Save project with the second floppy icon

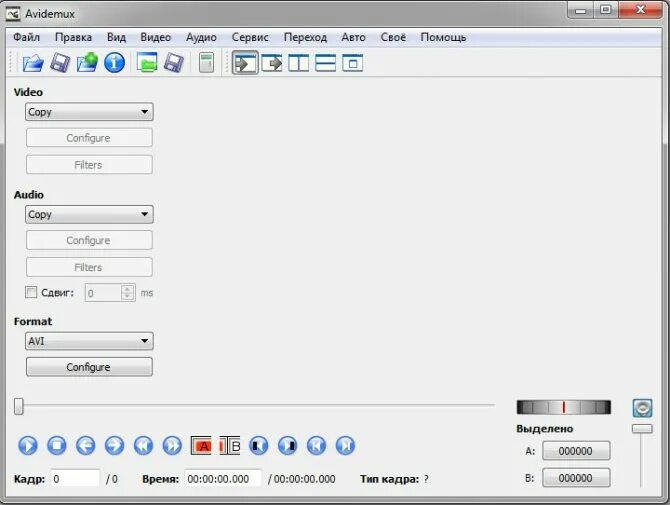pos(173,63)
